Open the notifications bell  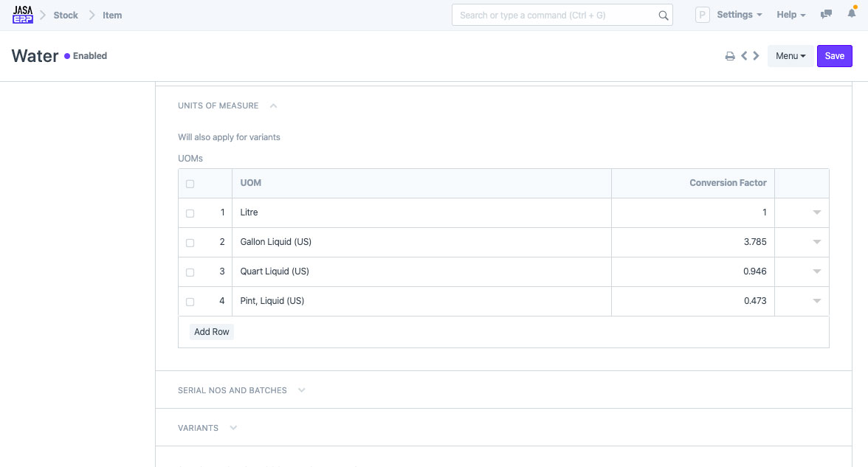pyautogui.click(x=852, y=14)
